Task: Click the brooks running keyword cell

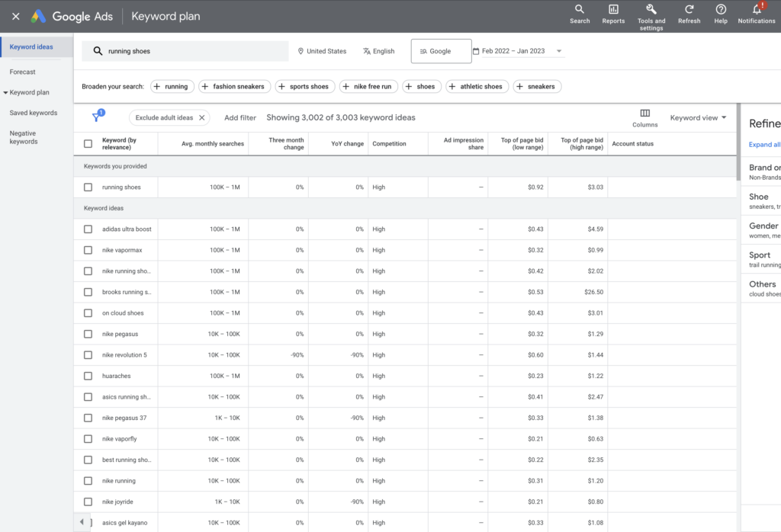Action: [x=127, y=292]
